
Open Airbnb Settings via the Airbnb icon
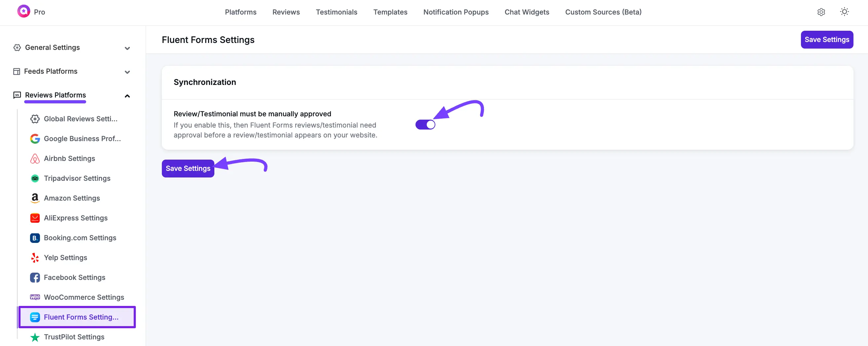click(35, 159)
